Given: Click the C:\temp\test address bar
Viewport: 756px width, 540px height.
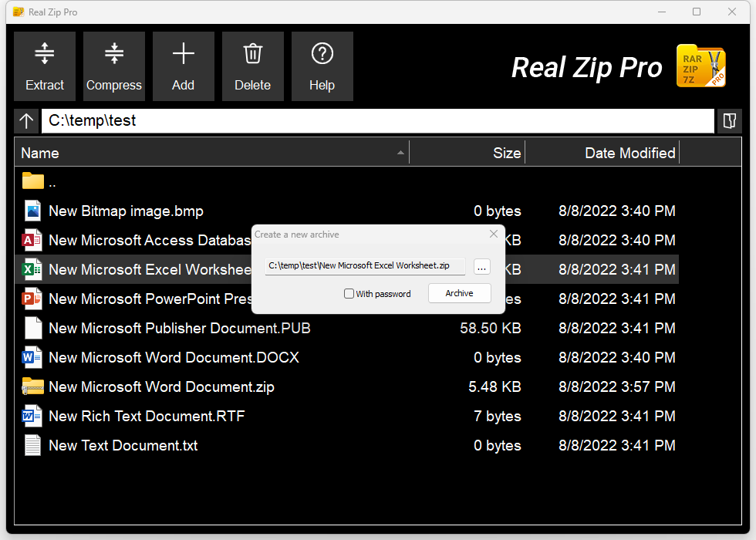Looking at the screenshot, I should (377, 121).
